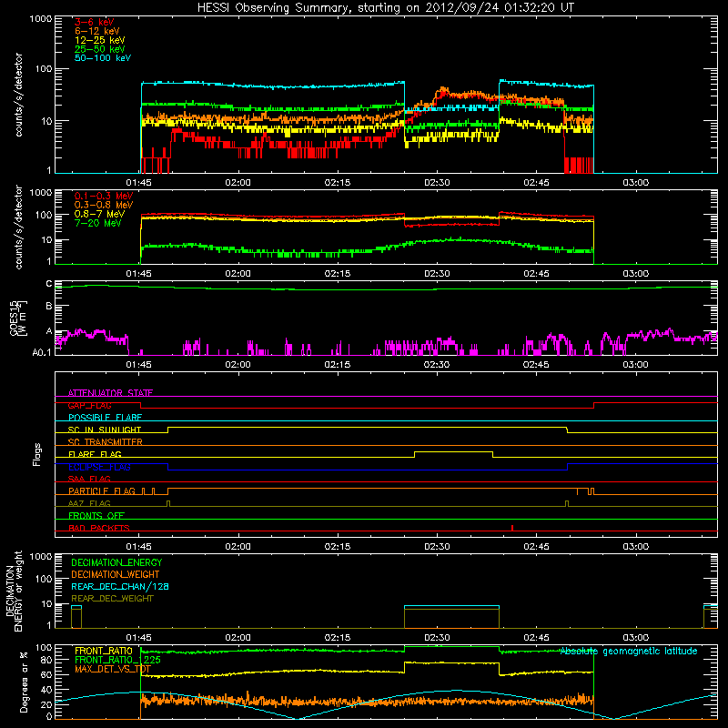Click the PARTICLE_FLAG label
The image size is (728, 728).
click(102, 491)
